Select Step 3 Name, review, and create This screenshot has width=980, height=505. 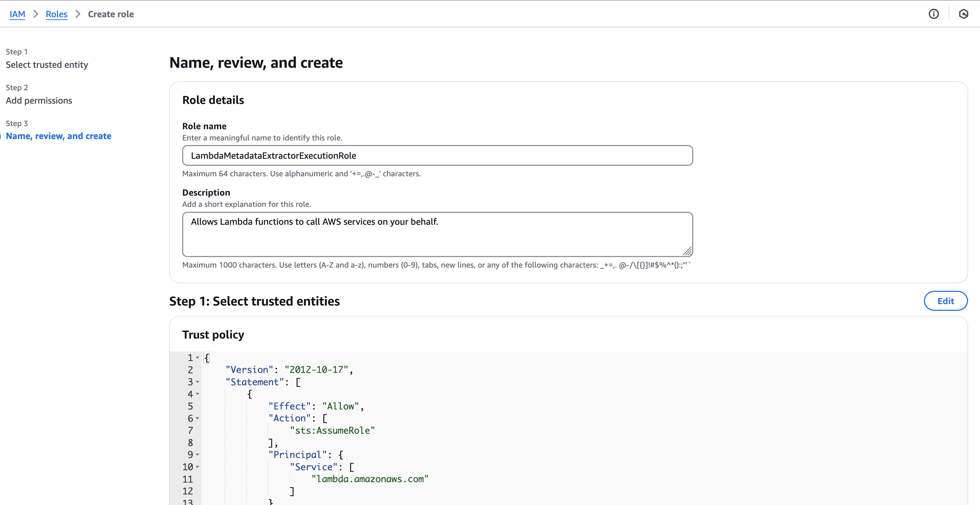tap(59, 136)
